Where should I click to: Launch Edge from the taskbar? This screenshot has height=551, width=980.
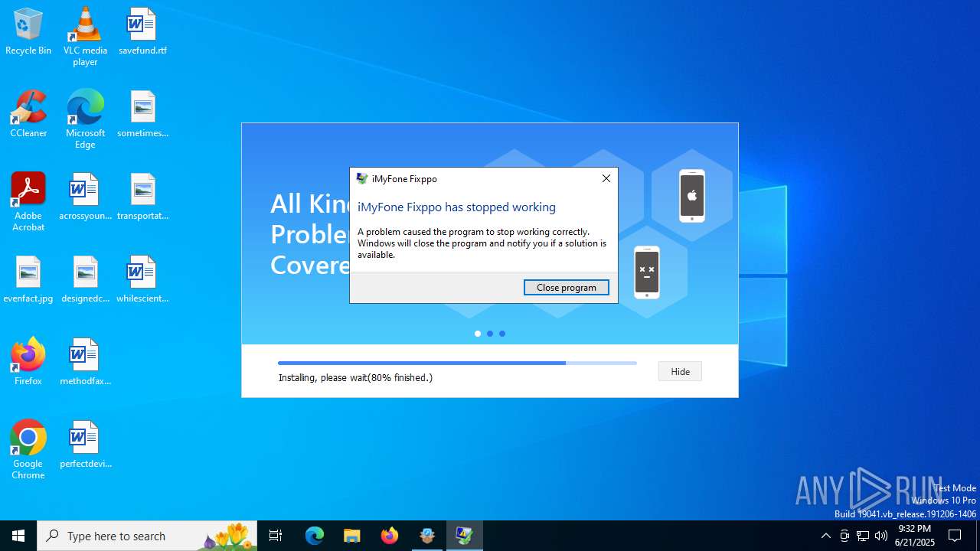315,536
